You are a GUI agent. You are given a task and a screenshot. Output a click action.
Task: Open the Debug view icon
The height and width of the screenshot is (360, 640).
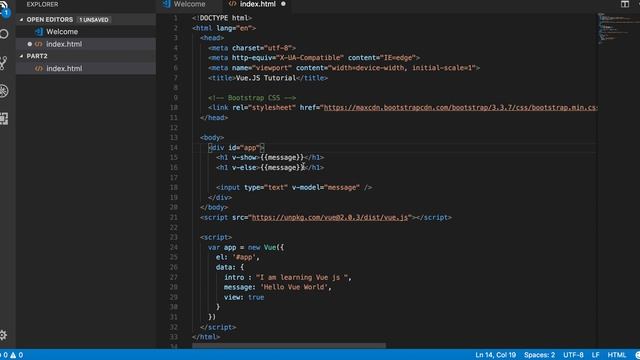click(4, 91)
